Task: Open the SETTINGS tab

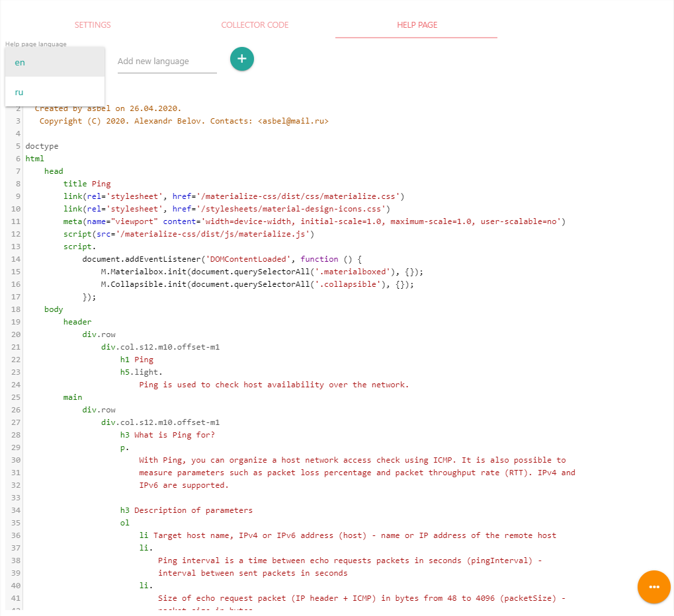Action: pos(93,25)
